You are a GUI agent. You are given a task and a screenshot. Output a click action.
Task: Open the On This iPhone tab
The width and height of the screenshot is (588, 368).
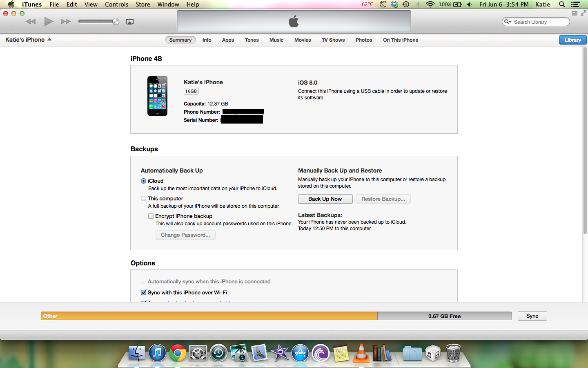click(x=401, y=40)
